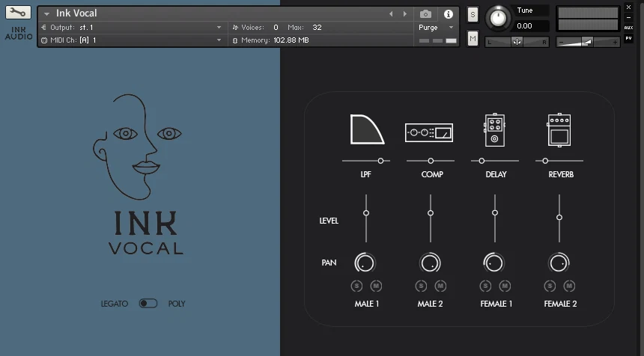
Task: Toggle the Legato/Poly switch
Action: [x=148, y=304]
